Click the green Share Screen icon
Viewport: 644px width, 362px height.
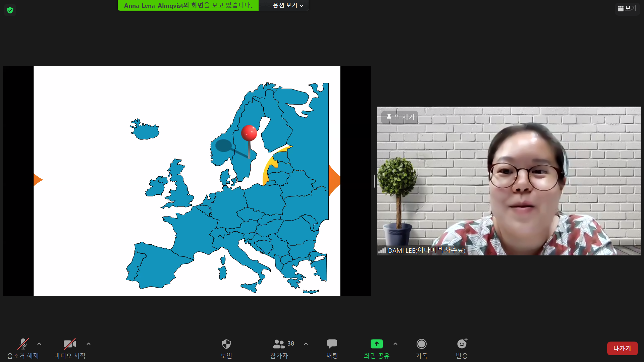pos(376,344)
